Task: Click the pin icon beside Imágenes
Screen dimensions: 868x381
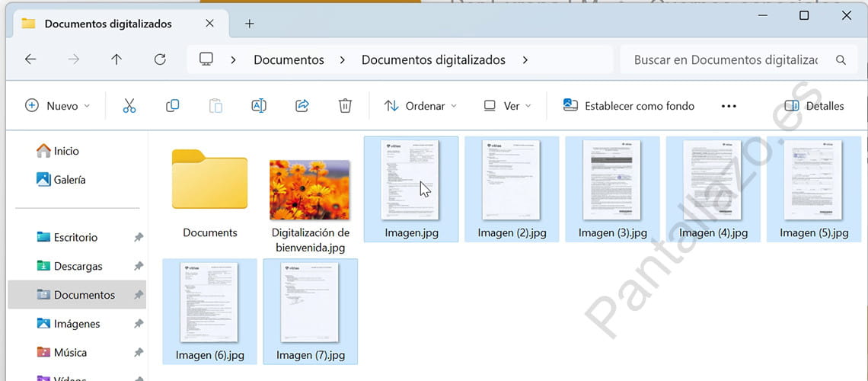Action: point(139,324)
